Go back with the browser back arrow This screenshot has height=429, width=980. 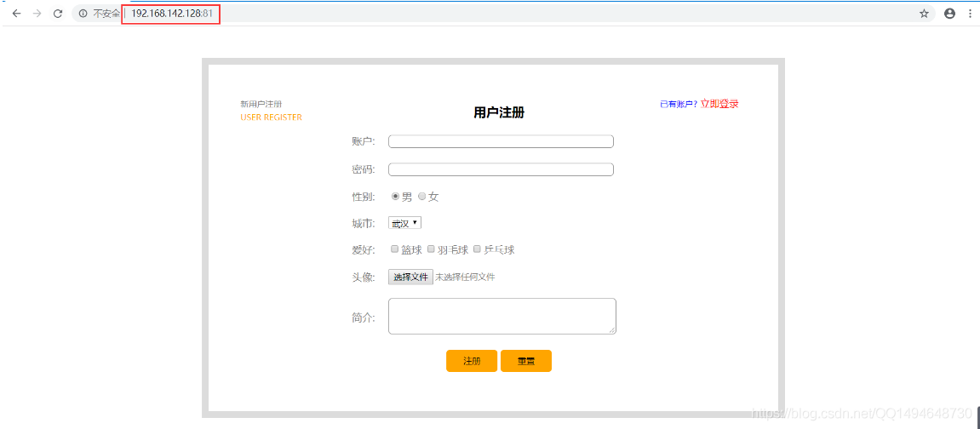pos(16,14)
